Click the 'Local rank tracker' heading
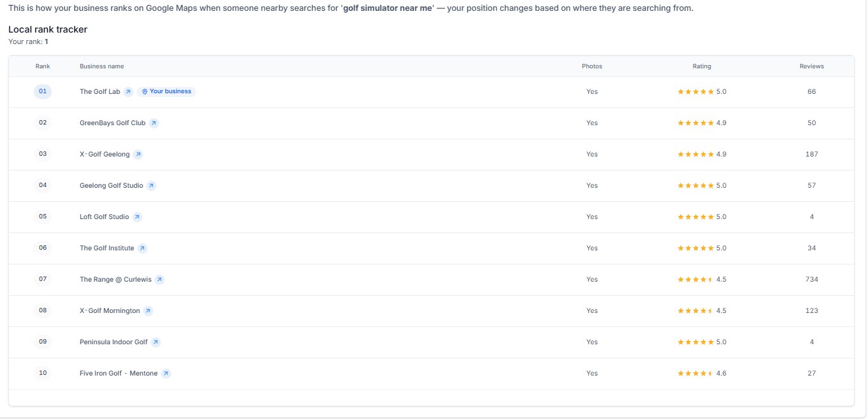The image size is (868, 419). point(48,29)
